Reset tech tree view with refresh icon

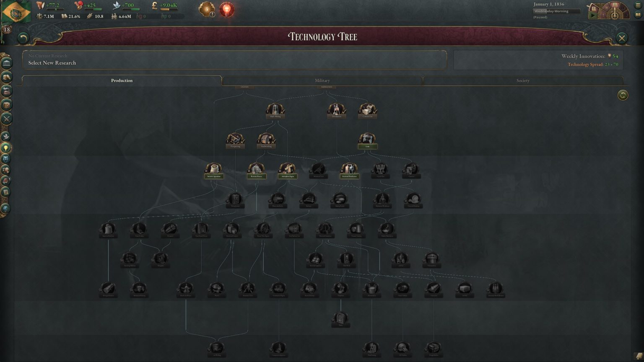click(623, 95)
